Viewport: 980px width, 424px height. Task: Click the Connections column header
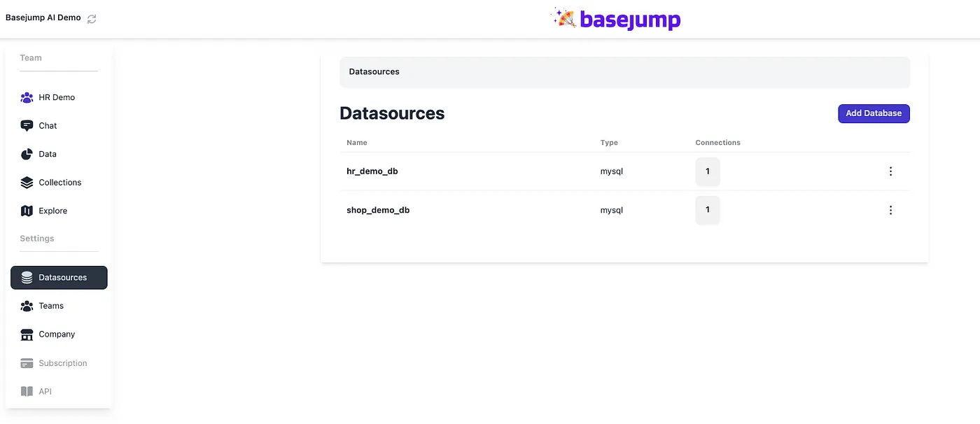coord(717,143)
